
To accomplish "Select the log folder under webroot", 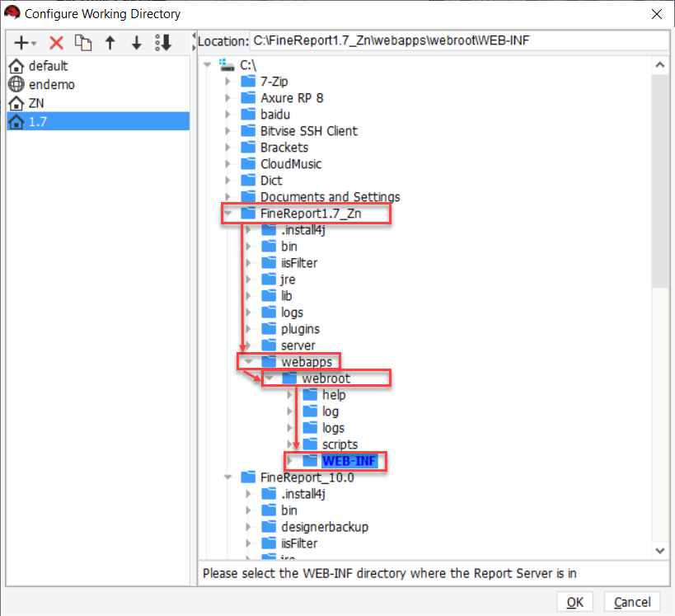I will [x=330, y=411].
